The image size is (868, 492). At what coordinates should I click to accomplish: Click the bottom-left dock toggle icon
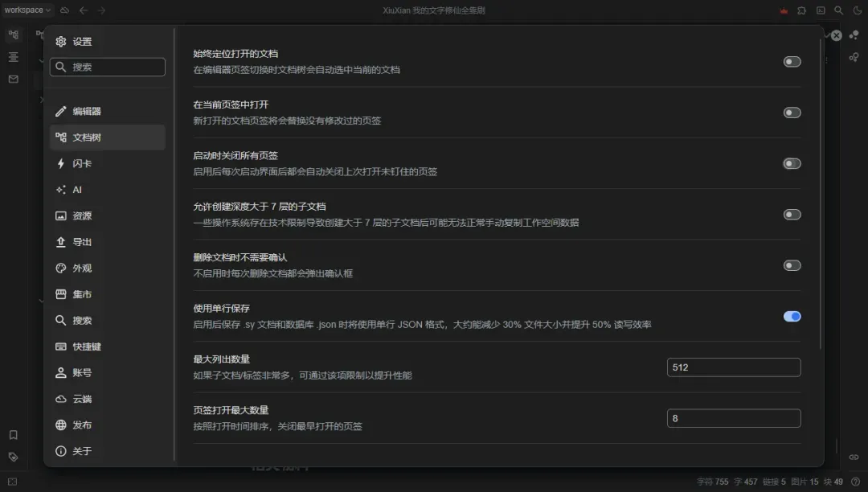coord(12,482)
